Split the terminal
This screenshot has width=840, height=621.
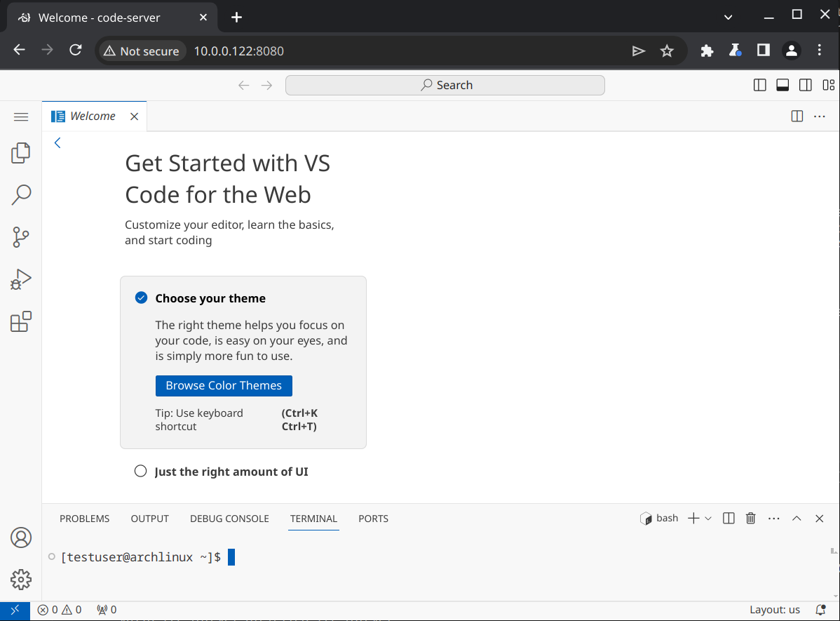point(729,518)
